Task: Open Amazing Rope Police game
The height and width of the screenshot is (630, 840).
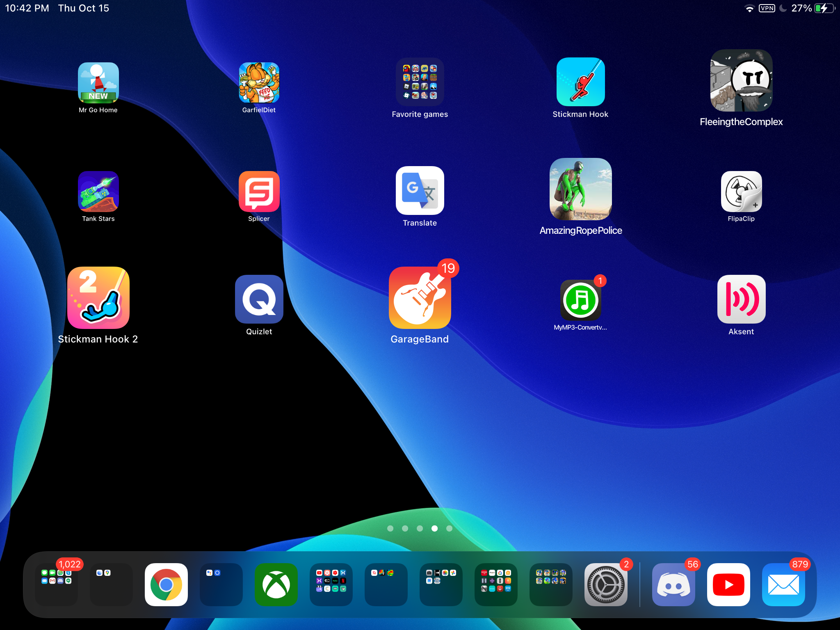Action: 580,189
